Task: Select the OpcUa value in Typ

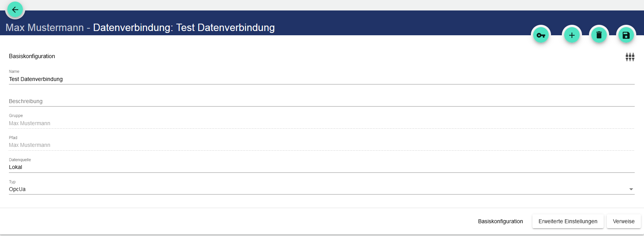Action: point(17,189)
